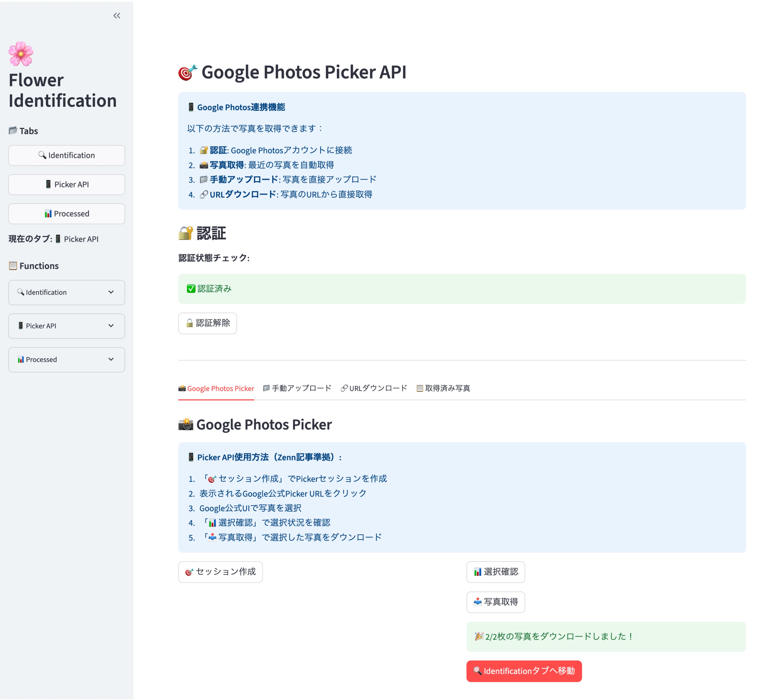
Task: Click list item 手動アップロード: 写真を直接アップロード
Action: pos(288,179)
